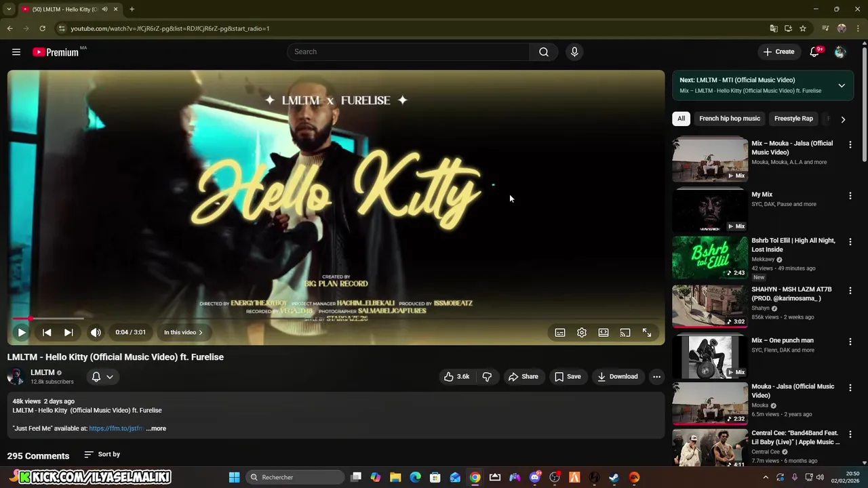Open options for SHAHYN - MSH LAZM AT7B
This screenshot has width=868, height=488.
(850, 290)
